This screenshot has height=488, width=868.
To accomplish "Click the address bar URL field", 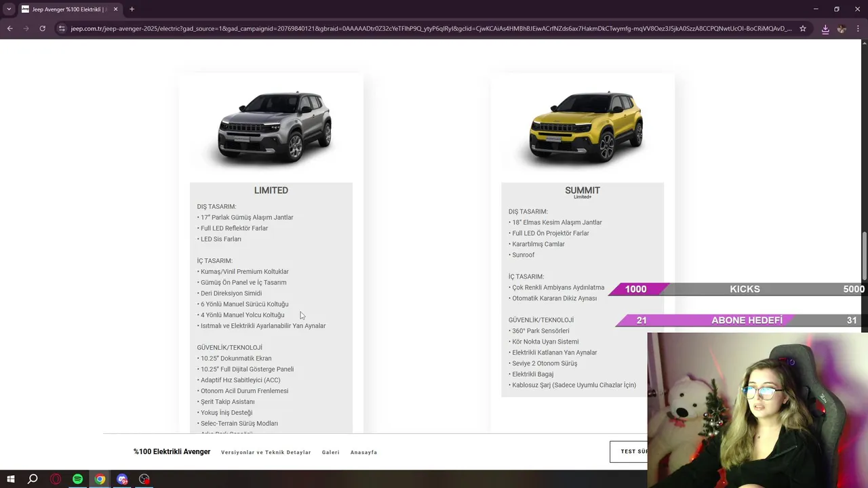I will pyautogui.click(x=431, y=28).
